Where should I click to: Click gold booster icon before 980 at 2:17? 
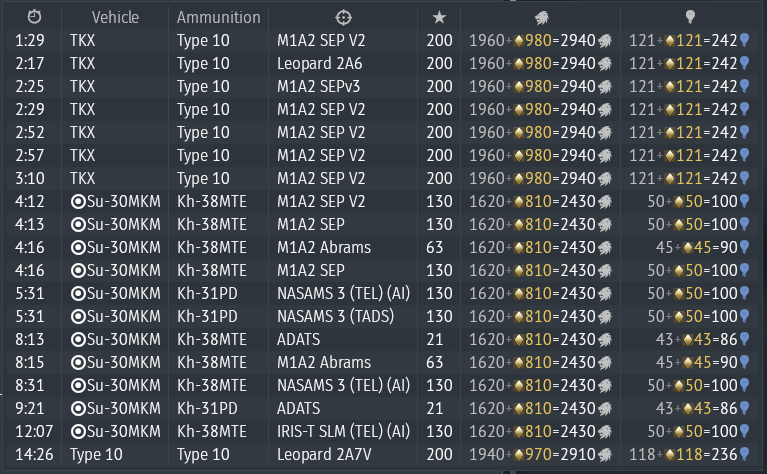click(x=519, y=64)
